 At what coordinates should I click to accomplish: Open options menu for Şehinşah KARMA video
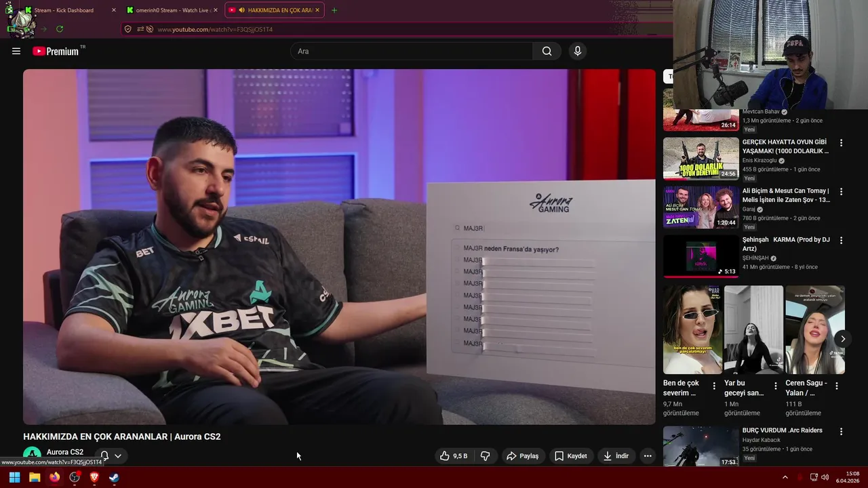click(841, 241)
